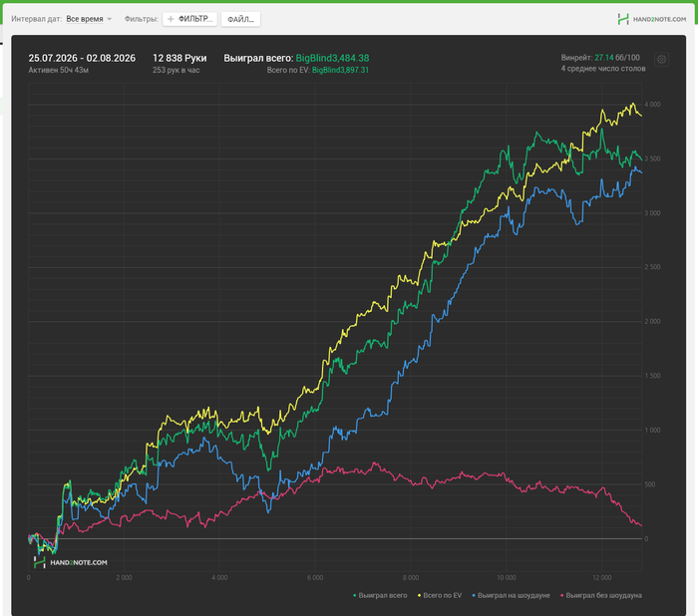Click the 'Фильтры:' label
698x616 pixels.
point(142,19)
